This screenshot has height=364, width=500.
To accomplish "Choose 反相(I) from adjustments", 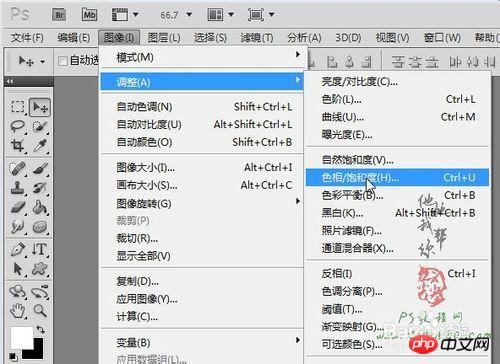I will 397,274.
